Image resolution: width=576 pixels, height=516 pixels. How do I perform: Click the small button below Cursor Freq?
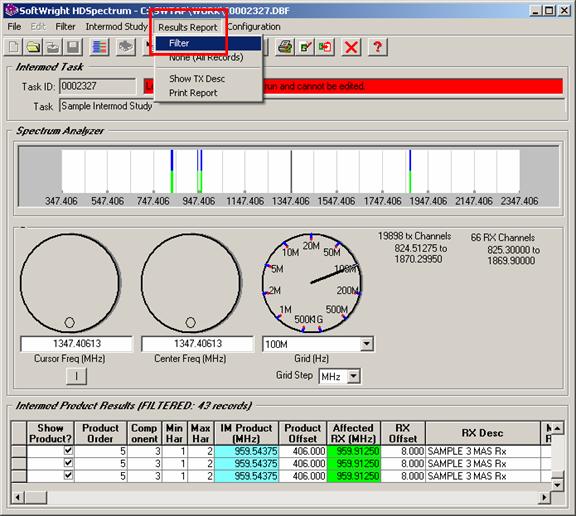click(x=76, y=376)
